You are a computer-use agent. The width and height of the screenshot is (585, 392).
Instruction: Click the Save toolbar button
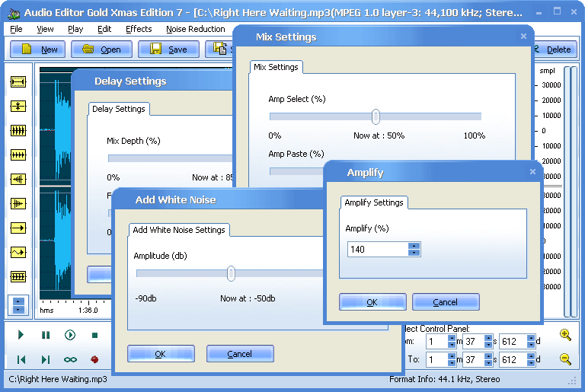coord(168,49)
